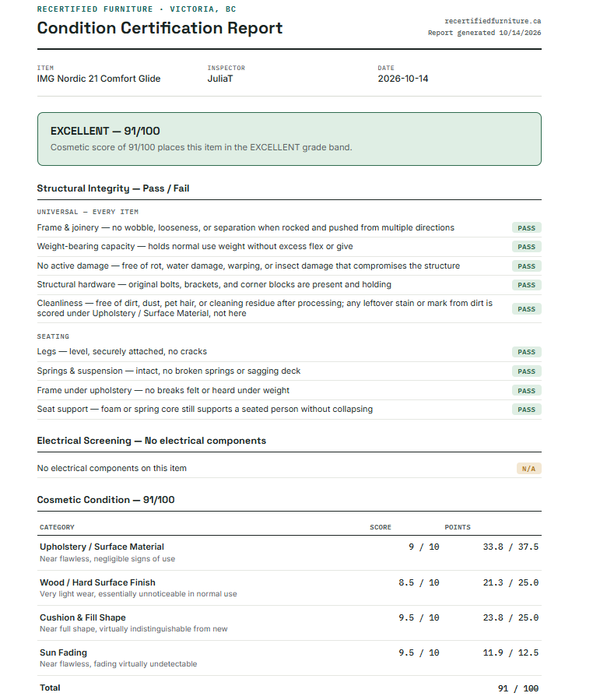This screenshot has width=593, height=700.
Task: Click Near full shape description text
Action: pyautogui.click(x=134, y=629)
